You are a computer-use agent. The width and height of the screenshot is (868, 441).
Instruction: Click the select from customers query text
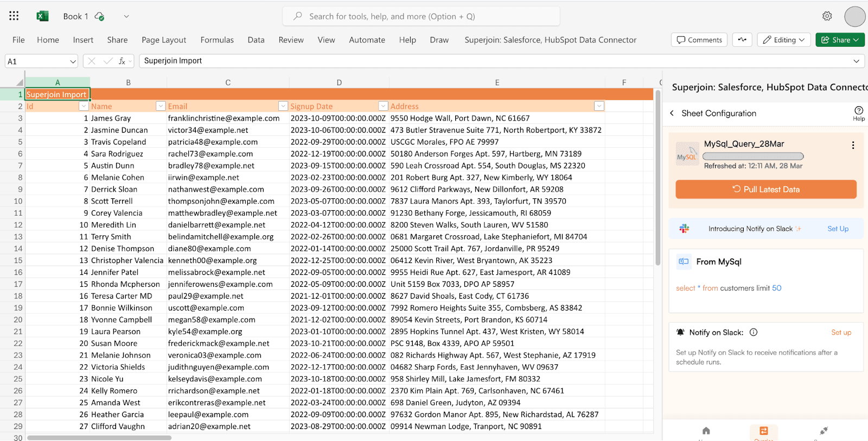coord(729,288)
